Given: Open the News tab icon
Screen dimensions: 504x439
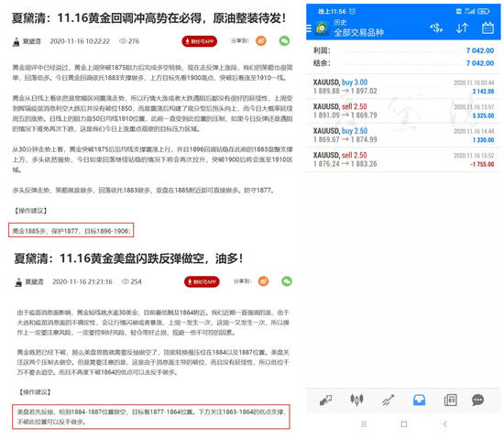Looking at the screenshot, I should click(x=450, y=401).
